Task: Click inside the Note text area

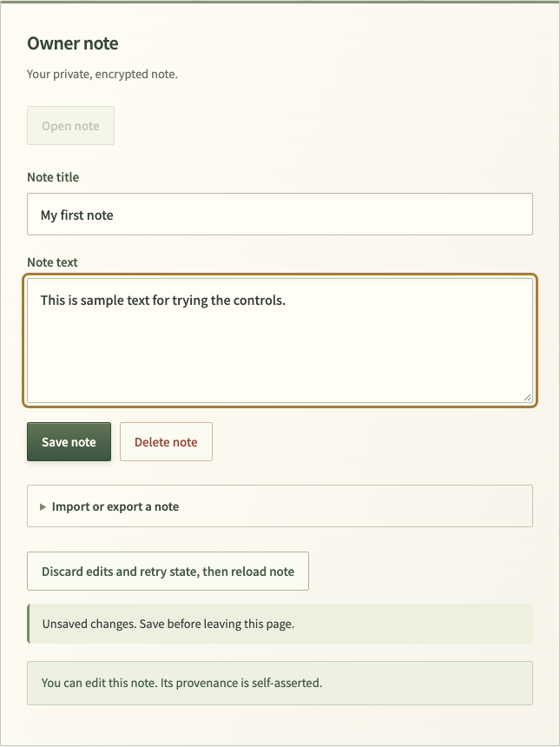Action: 280,340
